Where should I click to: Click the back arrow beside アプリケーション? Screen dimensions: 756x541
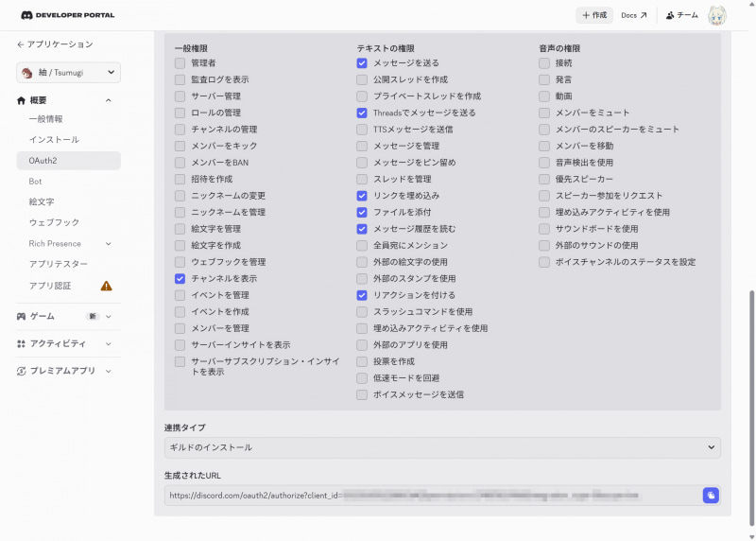[20, 44]
